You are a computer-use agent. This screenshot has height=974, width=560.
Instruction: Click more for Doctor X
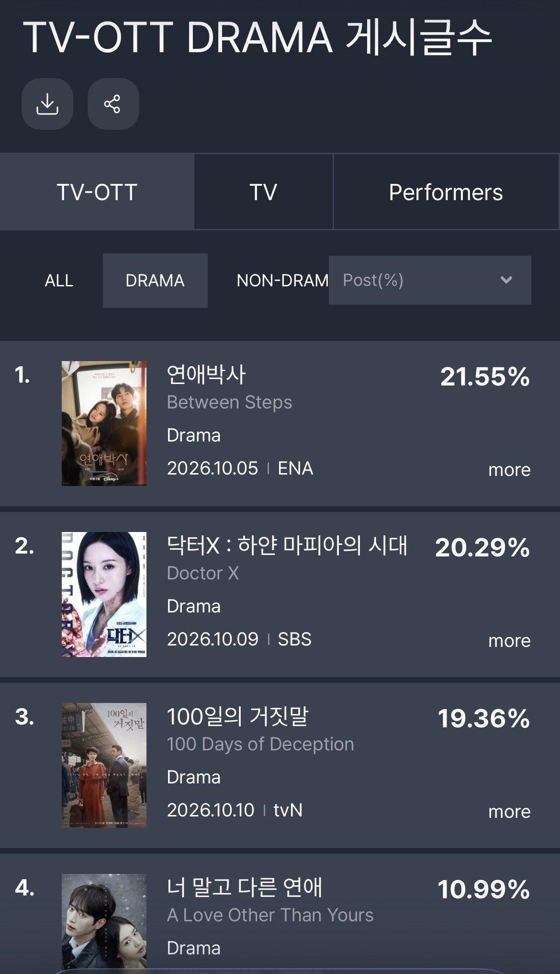[x=509, y=641]
